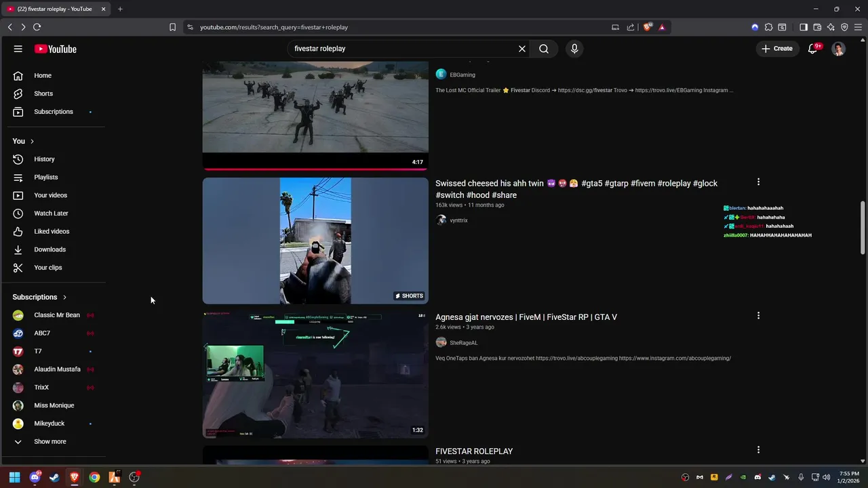Toggle the browser sidebar panel

[804, 27]
